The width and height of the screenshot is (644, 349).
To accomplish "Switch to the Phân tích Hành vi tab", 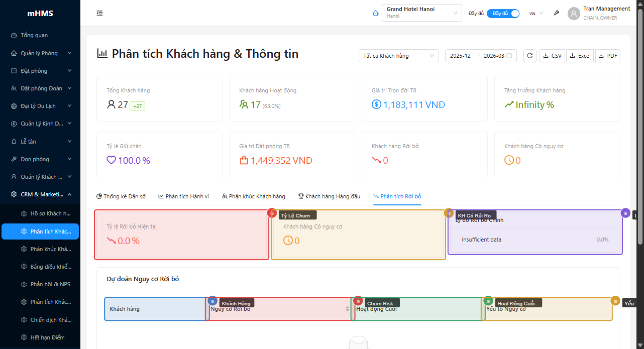I will point(184,196).
